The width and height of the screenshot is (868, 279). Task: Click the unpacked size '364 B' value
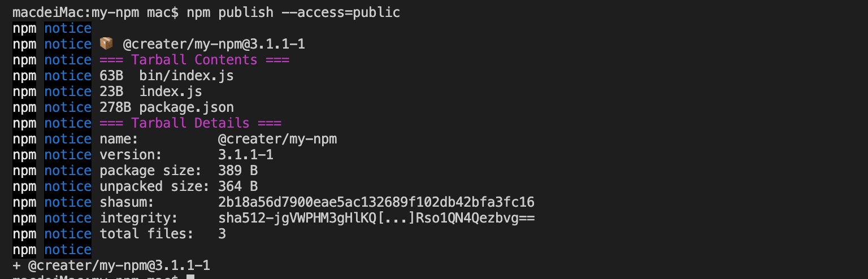238,186
